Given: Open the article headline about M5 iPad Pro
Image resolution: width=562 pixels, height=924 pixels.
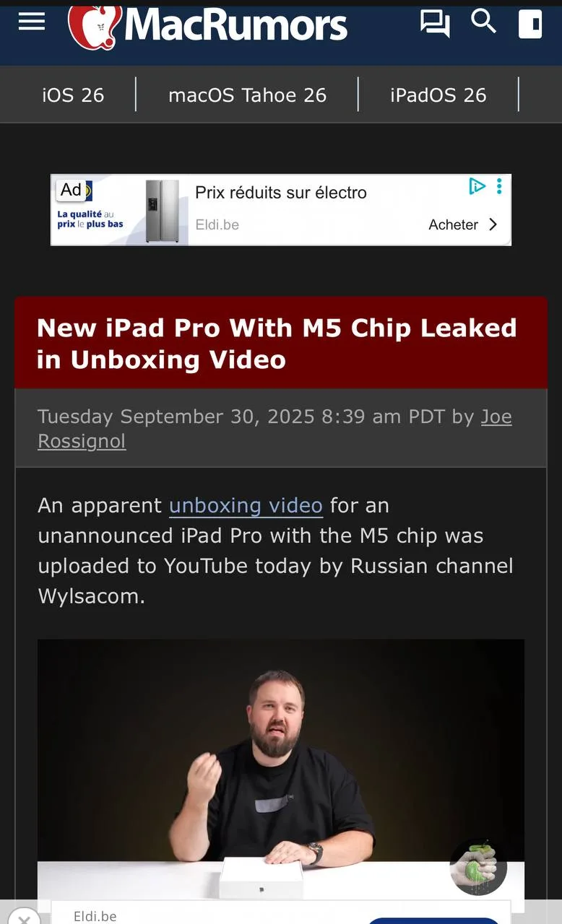Looking at the screenshot, I should pyautogui.click(x=277, y=344).
